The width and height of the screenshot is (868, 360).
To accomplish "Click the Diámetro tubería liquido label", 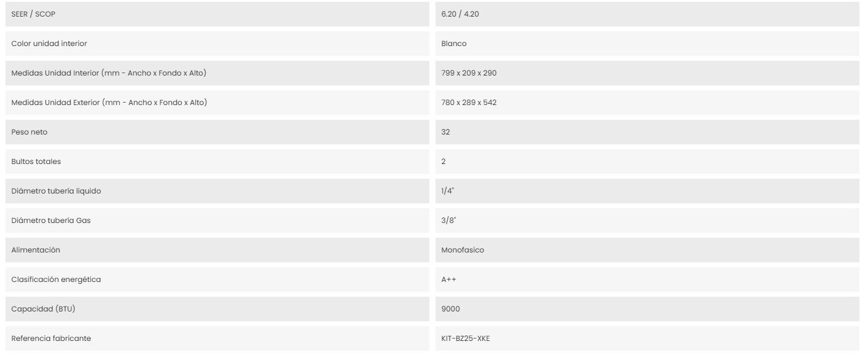I will point(56,191).
